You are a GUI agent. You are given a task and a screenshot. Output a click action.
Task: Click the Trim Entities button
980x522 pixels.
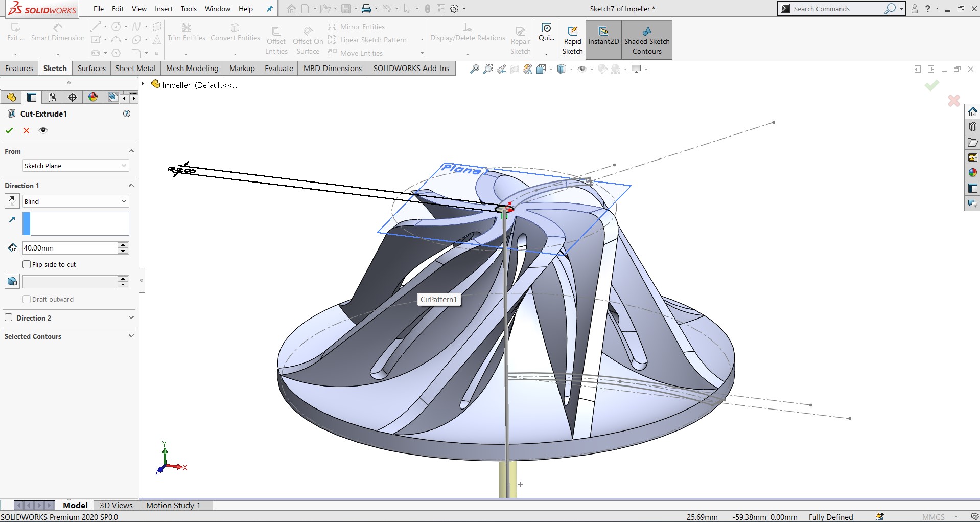(186, 32)
